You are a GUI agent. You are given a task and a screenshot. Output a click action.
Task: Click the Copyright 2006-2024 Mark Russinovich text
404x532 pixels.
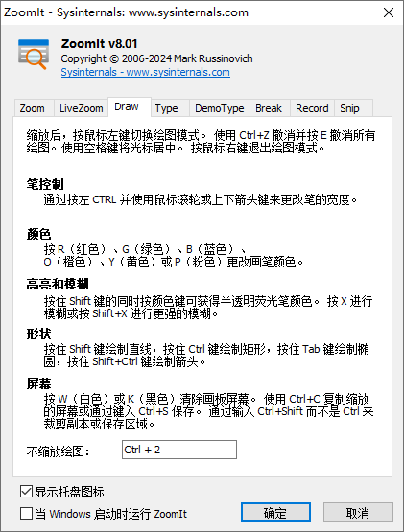pyautogui.click(x=156, y=58)
